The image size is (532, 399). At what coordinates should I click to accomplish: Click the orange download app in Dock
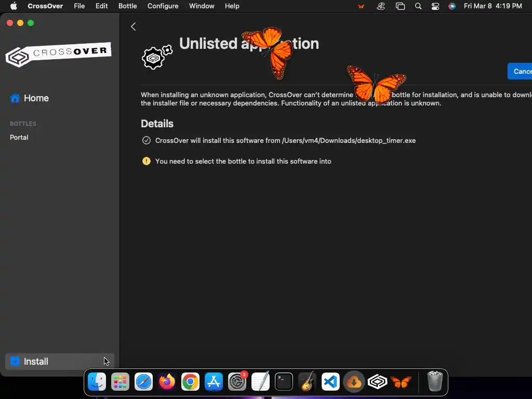pos(354,381)
